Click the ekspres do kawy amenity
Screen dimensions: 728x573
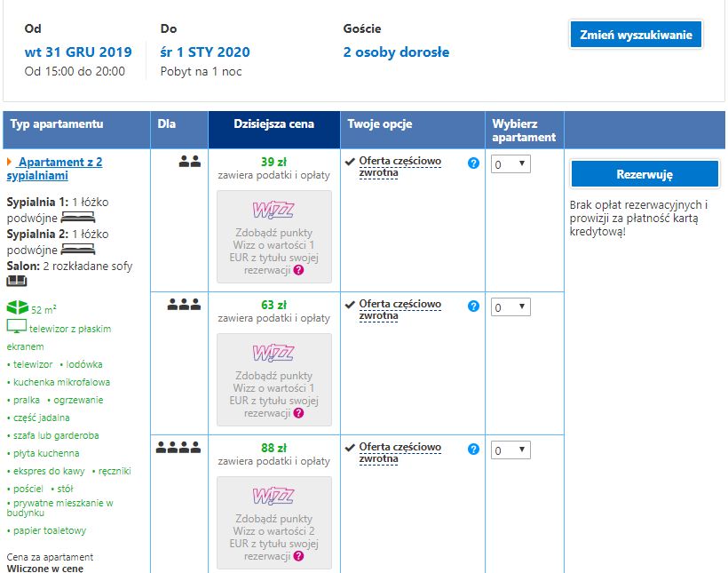[49, 471]
